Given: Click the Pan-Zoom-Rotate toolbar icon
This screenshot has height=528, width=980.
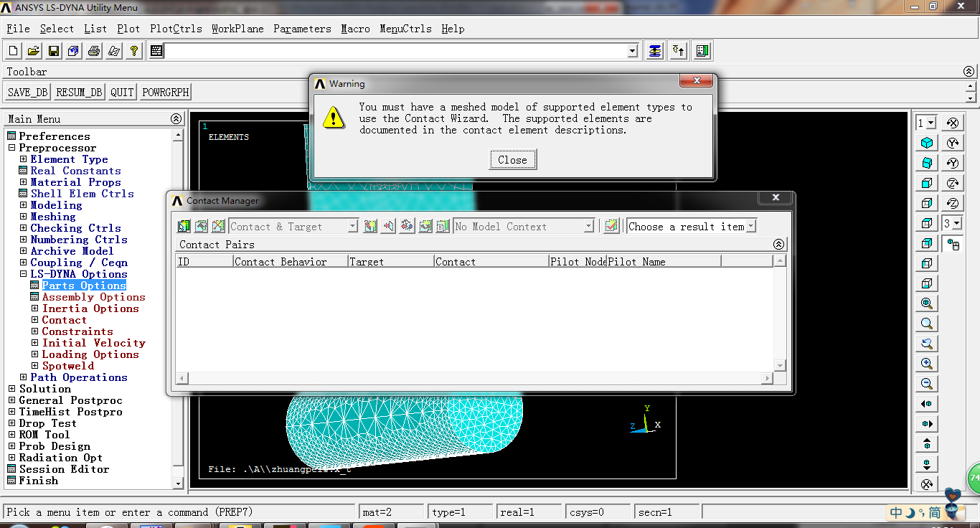Looking at the screenshot, I should (x=74, y=51).
